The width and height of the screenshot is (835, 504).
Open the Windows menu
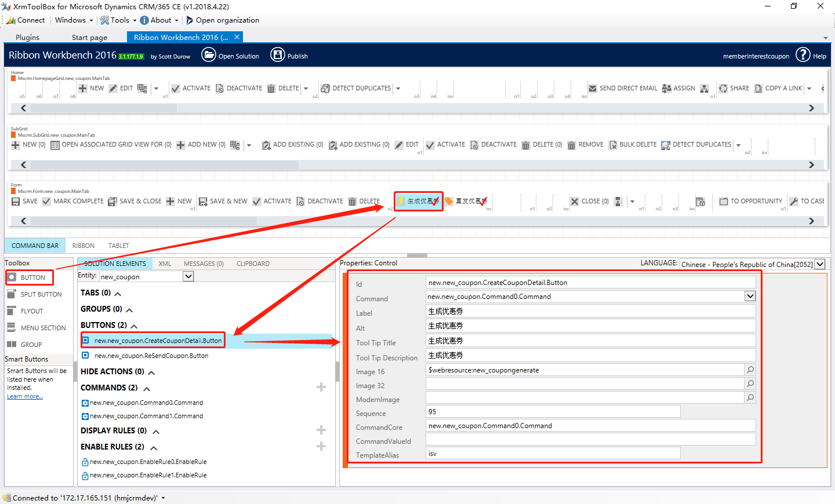(x=74, y=20)
